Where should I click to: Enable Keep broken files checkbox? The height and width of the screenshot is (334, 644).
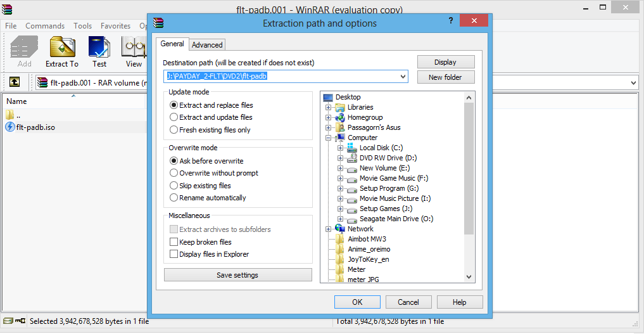174,241
